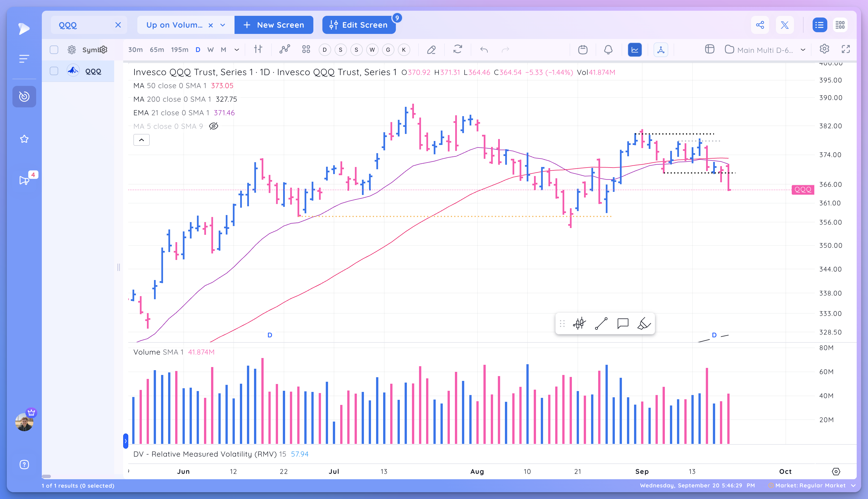Clear the QQQ search field

(118, 25)
